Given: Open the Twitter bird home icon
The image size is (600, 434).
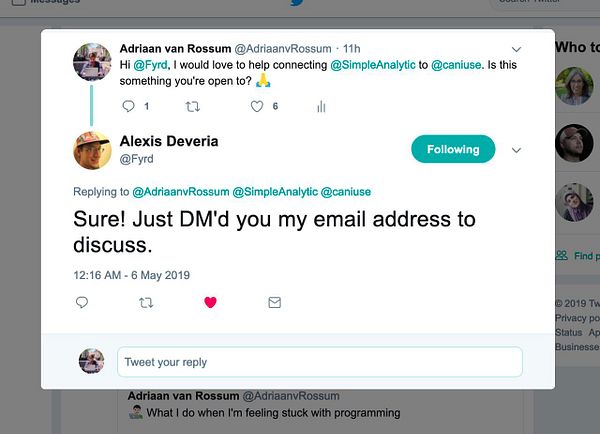Looking at the screenshot, I should pyautogui.click(x=297, y=2).
